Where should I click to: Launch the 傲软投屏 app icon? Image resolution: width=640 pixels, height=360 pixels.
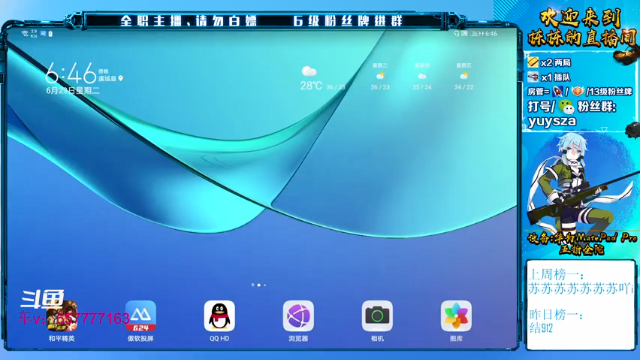pos(140,316)
